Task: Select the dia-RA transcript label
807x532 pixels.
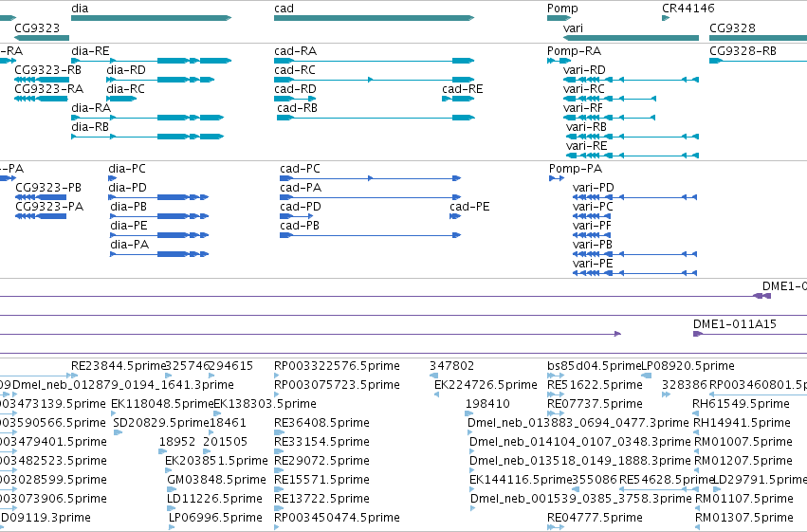Action: point(91,108)
